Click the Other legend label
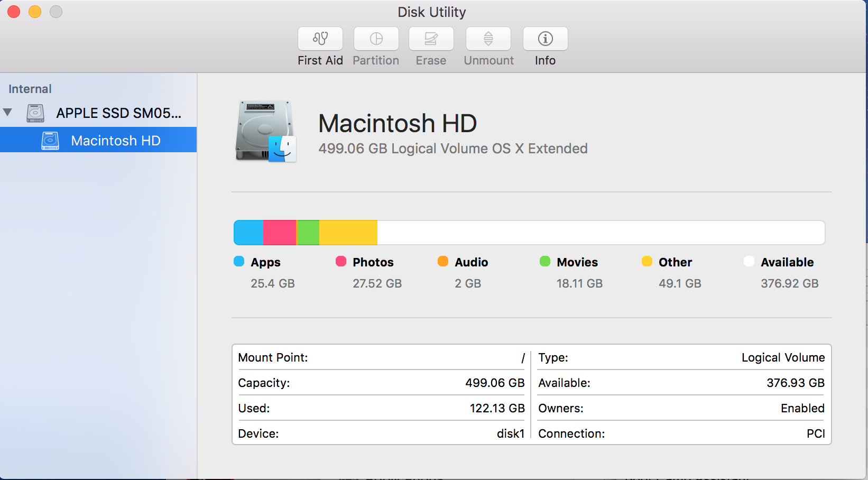The height and width of the screenshot is (480, 868). click(676, 262)
